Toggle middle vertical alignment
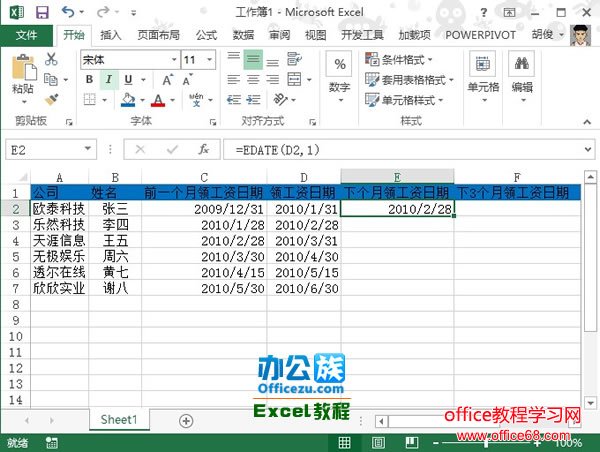Screen dimensions: 600x452 253,59
